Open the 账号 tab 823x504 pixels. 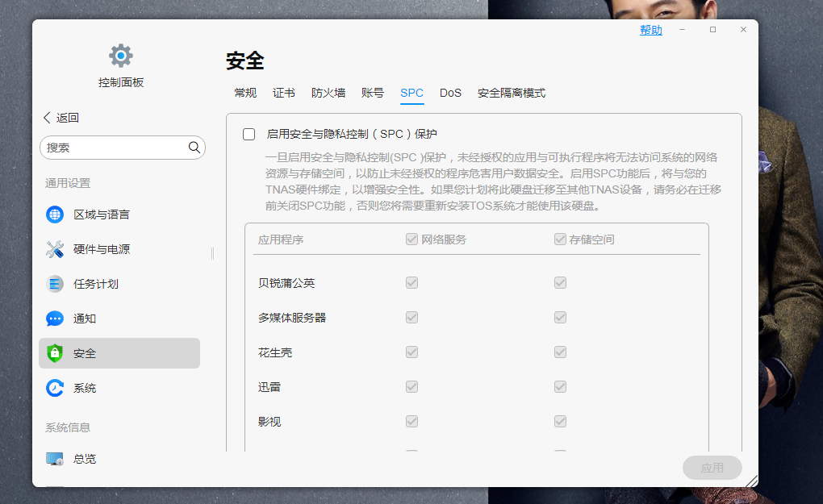(x=373, y=93)
